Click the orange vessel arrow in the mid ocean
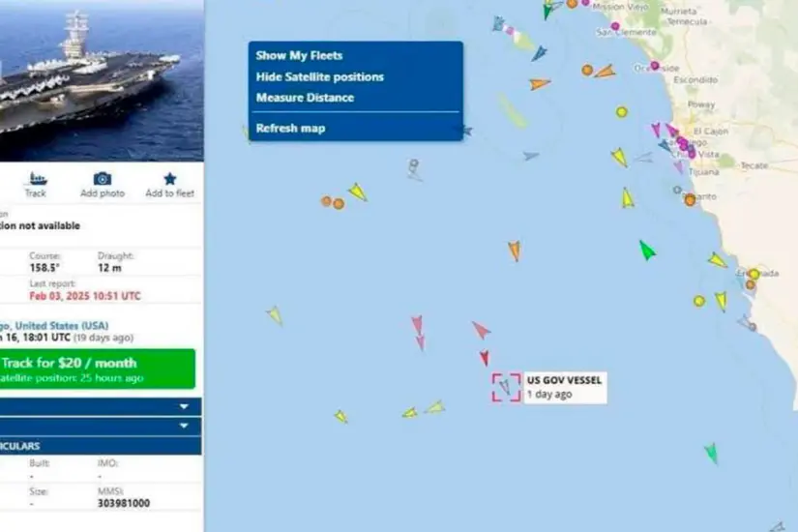This screenshot has width=798, height=532. [515, 251]
